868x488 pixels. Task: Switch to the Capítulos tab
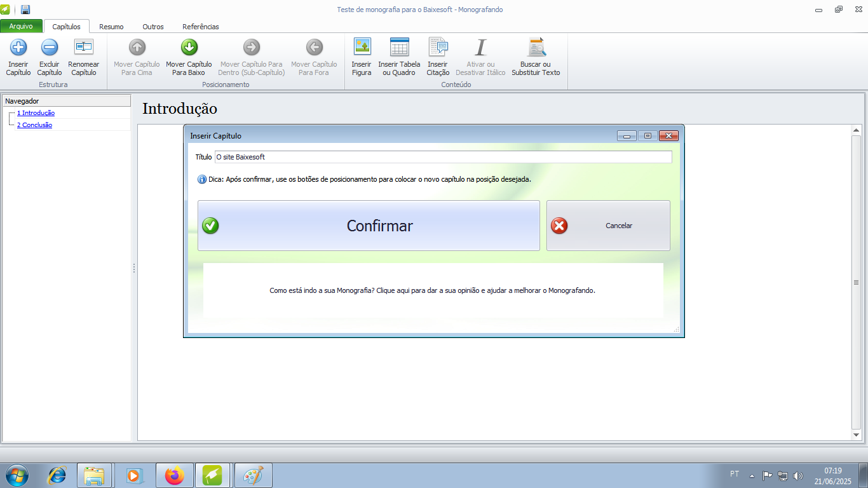click(66, 27)
